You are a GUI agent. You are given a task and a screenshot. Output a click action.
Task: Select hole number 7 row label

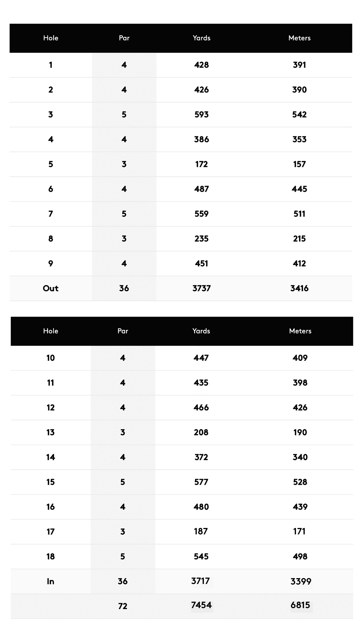[51, 214]
